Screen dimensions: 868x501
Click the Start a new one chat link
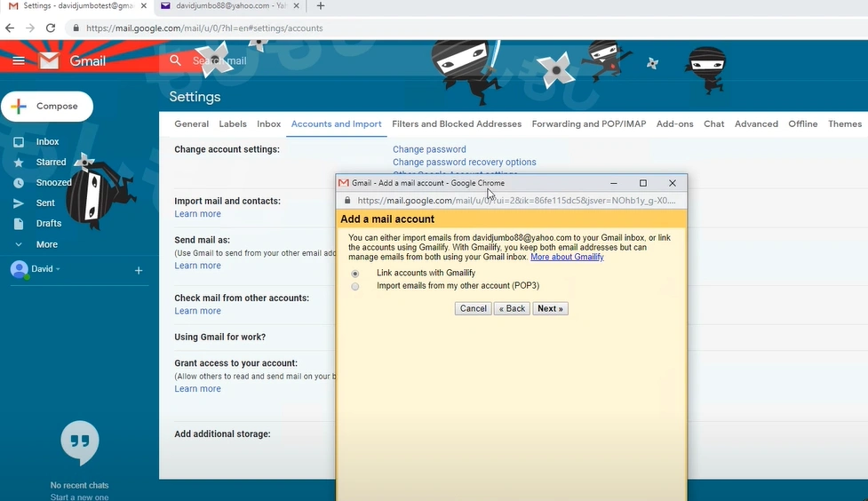pos(79,497)
